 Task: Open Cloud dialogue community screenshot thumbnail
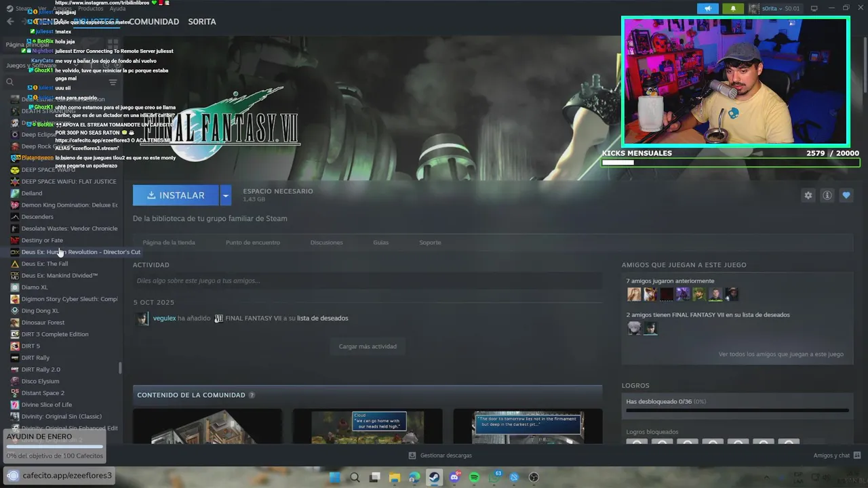pyautogui.click(x=368, y=426)
